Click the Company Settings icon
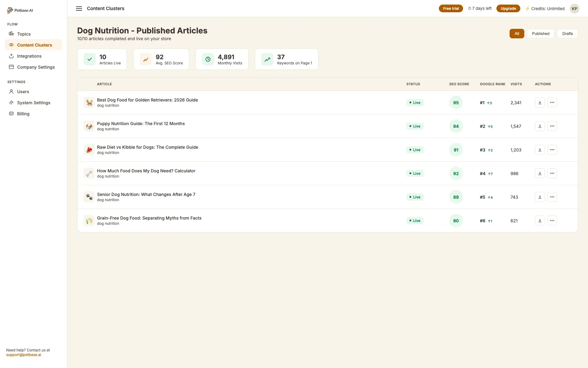588x368 pixels. click(x=11, y=67)
